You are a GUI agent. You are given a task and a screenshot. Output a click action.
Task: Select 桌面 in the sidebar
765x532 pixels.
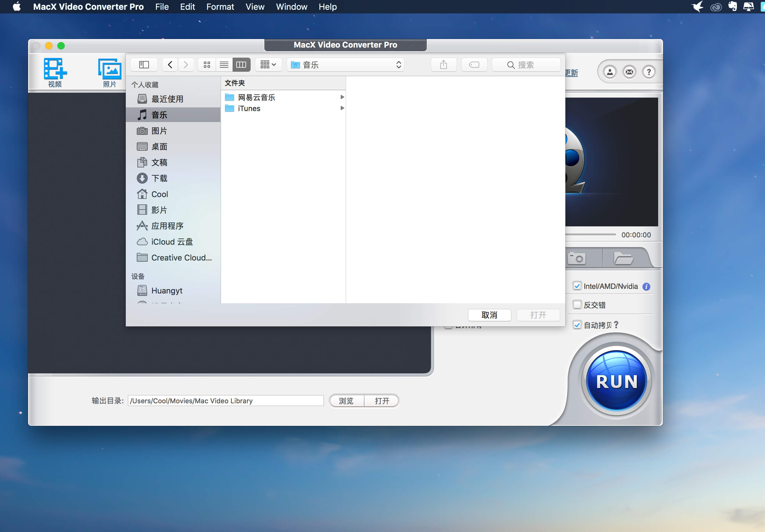(x=173, y=147)
